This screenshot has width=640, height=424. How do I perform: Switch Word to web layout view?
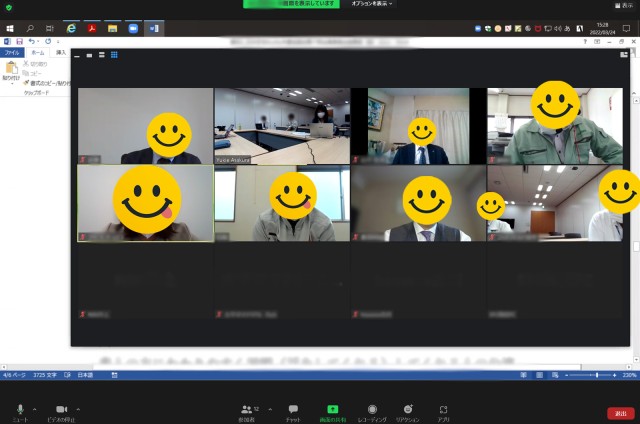[555, 375]
